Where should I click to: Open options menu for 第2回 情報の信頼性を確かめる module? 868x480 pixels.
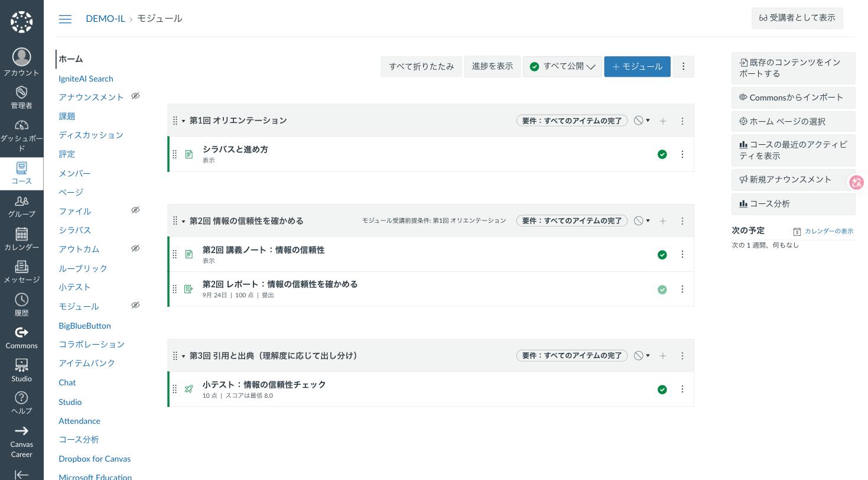[682, 221]
